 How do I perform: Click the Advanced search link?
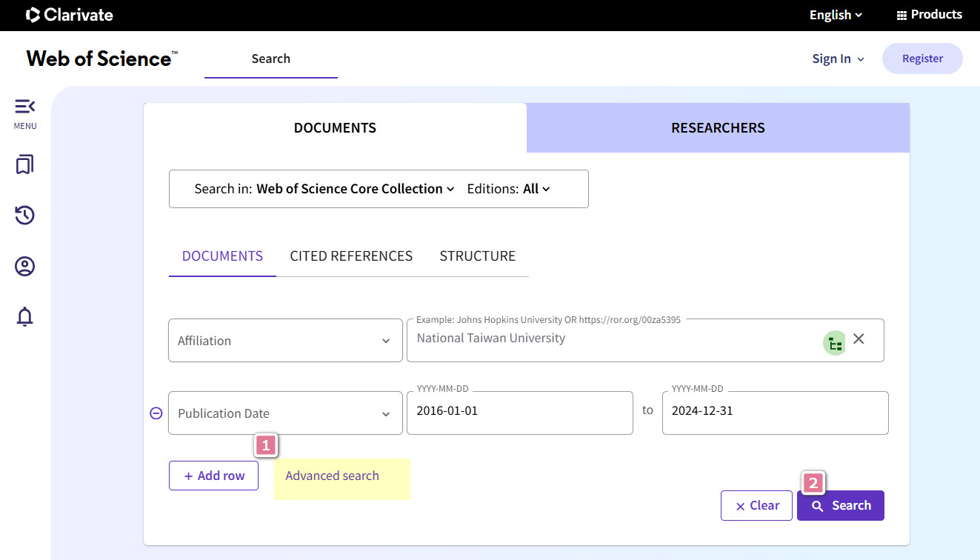[332, 476]
